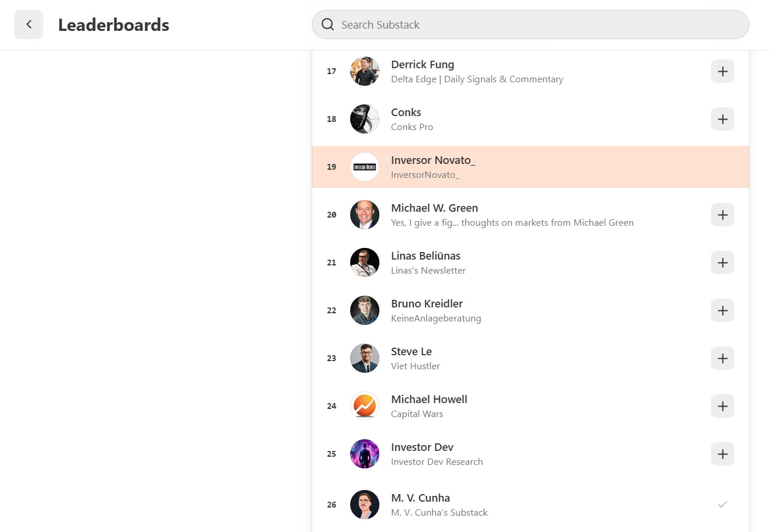The width and height of the screenshot is (771, 532).
Task: Click 'Capital Wars' publication text
Action: [417, 414]
